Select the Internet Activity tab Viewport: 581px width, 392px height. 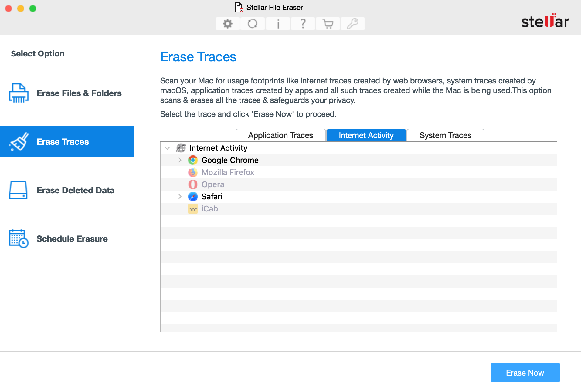pos(366,135)
